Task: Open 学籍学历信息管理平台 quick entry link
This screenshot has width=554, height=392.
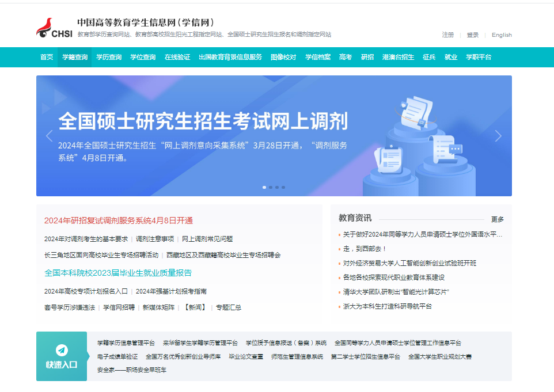Action: [126, 342]
